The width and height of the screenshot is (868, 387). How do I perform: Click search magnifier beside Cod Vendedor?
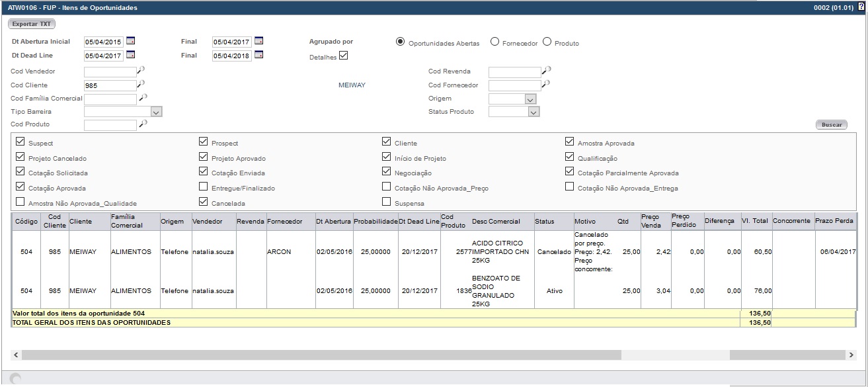141,70
